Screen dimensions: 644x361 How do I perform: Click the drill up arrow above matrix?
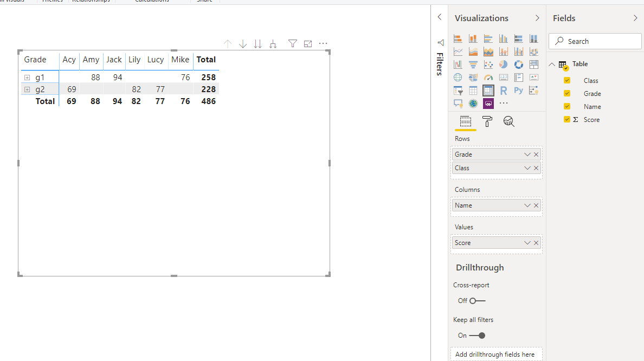(228, 43)
